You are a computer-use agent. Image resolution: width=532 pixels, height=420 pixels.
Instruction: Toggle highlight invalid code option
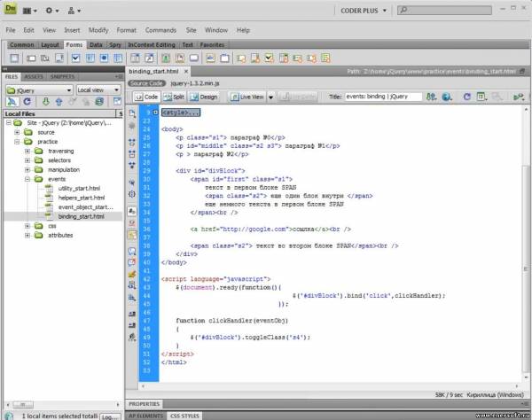tap(132, 223)
